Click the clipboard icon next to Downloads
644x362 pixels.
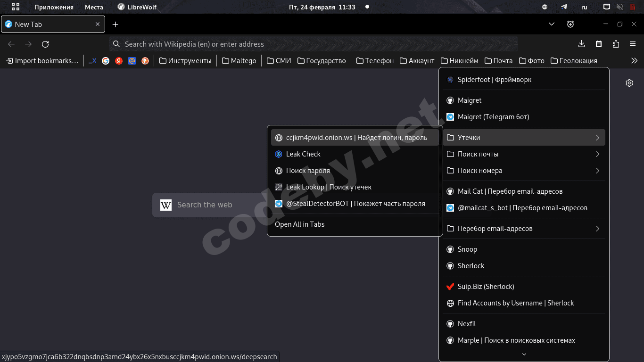[599, 44]
